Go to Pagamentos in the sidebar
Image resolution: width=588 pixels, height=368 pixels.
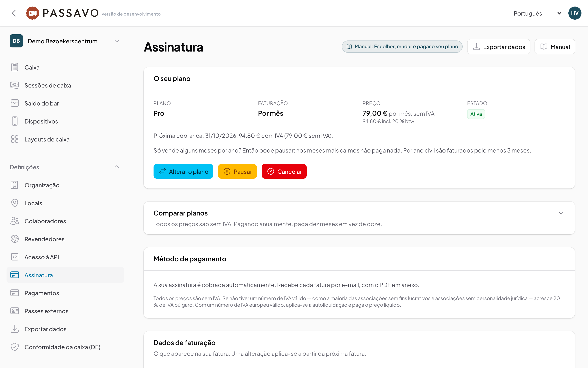pyautogui.click(x=65, y=293)
